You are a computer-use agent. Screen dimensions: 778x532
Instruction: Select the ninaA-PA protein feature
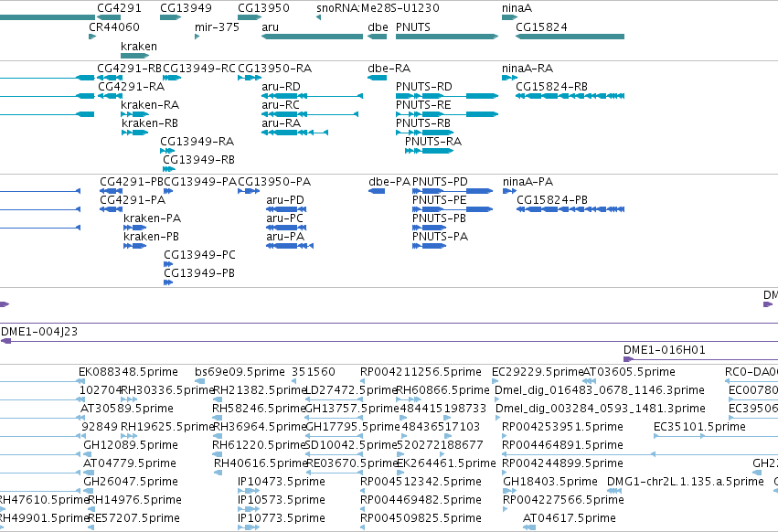(509, 191)
